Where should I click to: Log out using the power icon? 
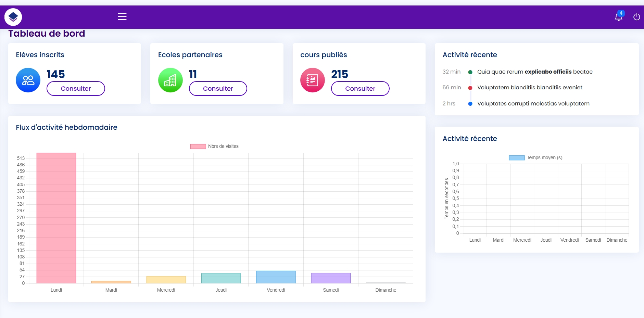(637, 16)
